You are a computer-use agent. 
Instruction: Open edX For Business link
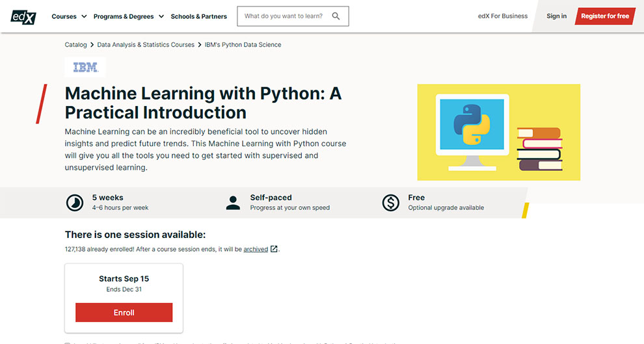pyautogui.click(x=503, y=16)
